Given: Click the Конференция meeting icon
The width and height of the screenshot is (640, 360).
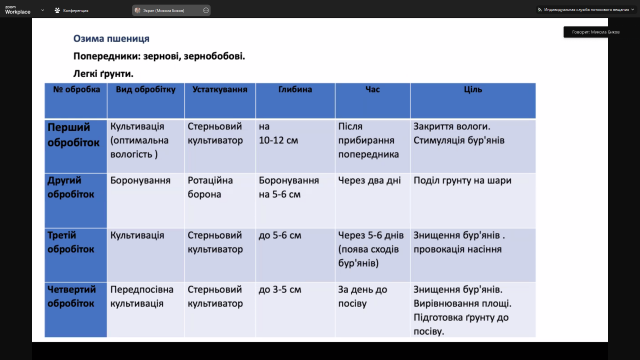Looking at the screenshot, I should point(57,10).
